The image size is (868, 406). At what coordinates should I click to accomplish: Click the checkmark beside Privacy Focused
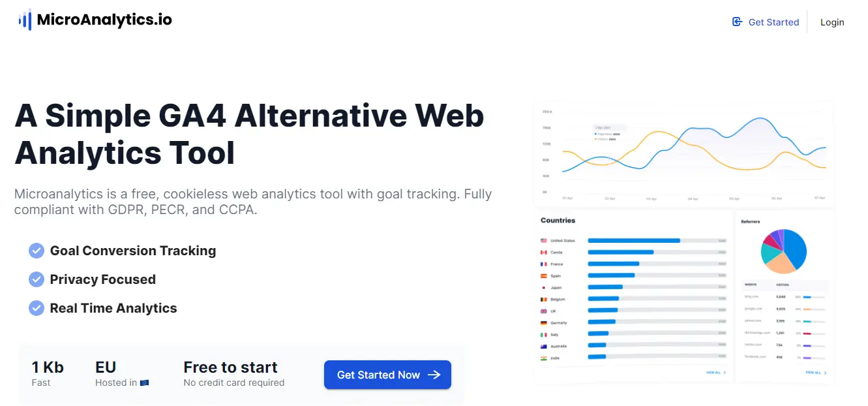pyautogui.click(x=36, y=279)
